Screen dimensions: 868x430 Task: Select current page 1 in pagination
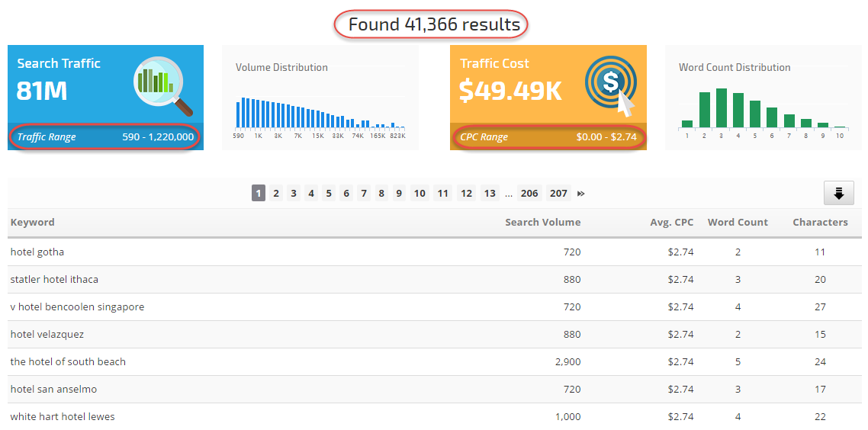(259, 194)
